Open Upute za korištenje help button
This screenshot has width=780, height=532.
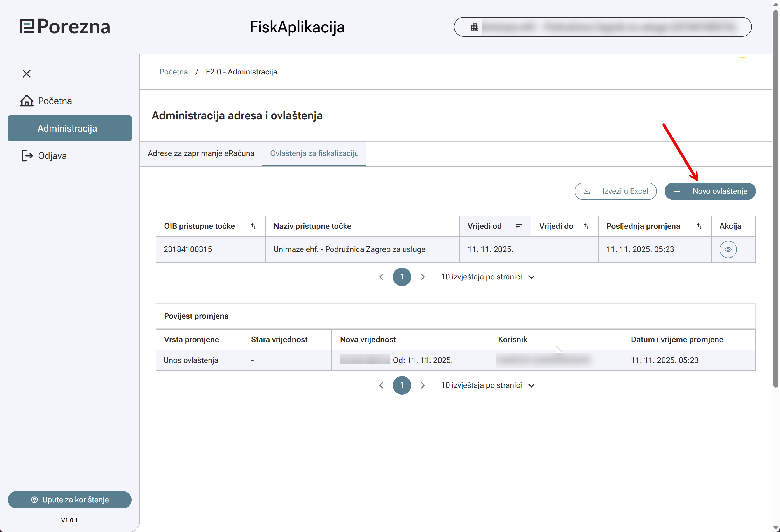point(69,500)
